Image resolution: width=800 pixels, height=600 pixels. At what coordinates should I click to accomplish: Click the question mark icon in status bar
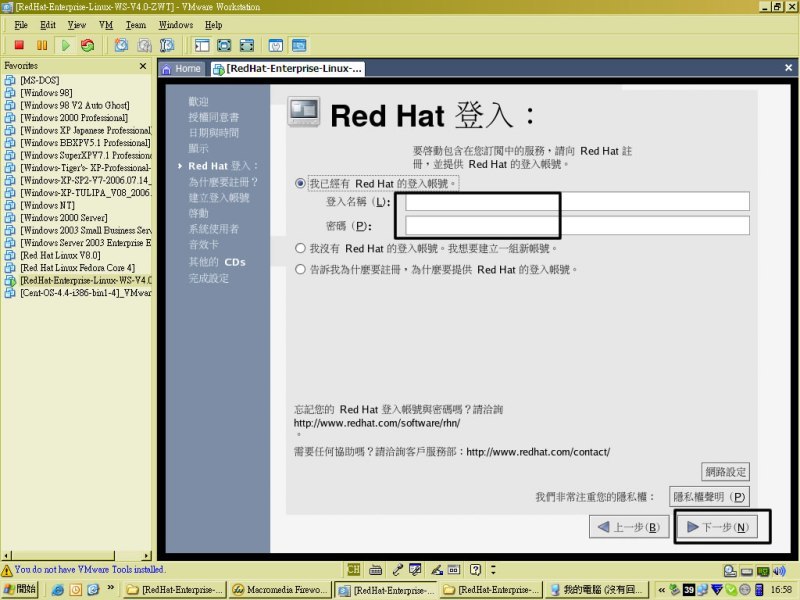475,569
